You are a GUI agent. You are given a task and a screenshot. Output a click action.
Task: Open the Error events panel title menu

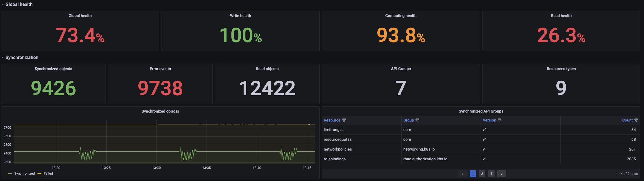tap(160, 69)
